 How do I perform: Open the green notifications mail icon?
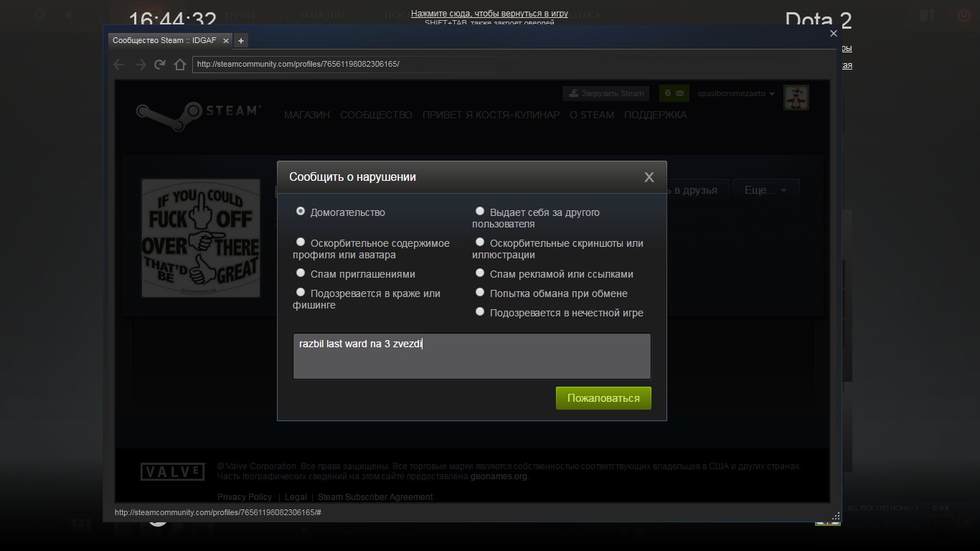click(674, 93)
